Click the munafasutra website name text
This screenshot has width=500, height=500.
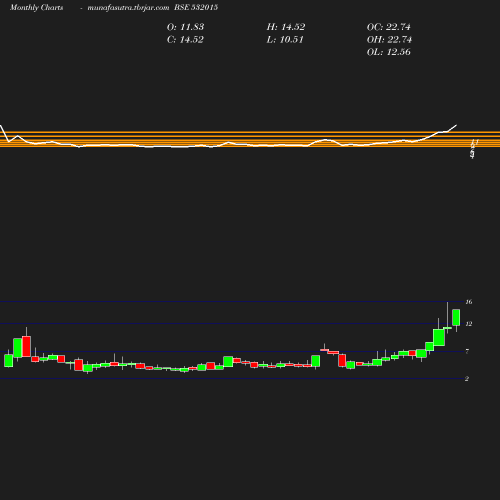128,8
